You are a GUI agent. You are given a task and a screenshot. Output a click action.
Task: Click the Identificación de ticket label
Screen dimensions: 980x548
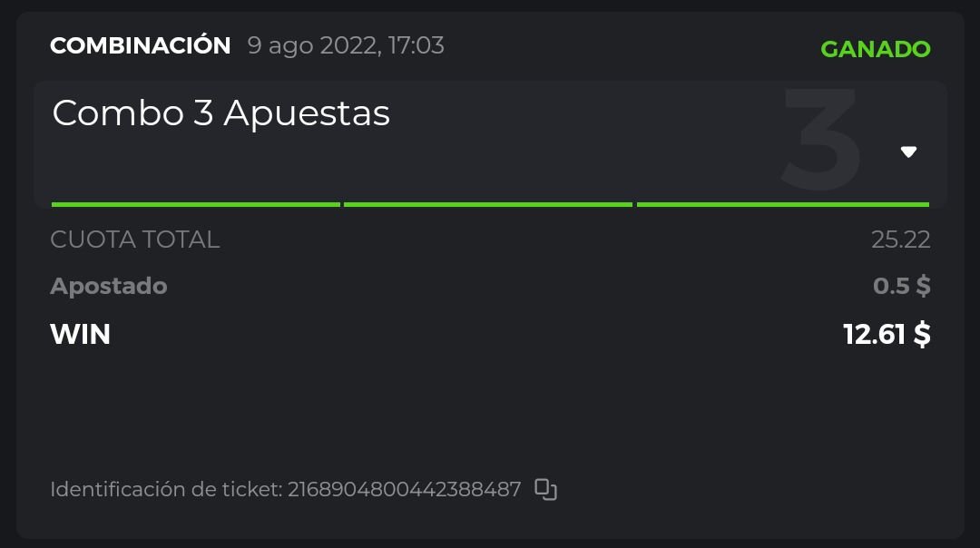tap(166, 489)
